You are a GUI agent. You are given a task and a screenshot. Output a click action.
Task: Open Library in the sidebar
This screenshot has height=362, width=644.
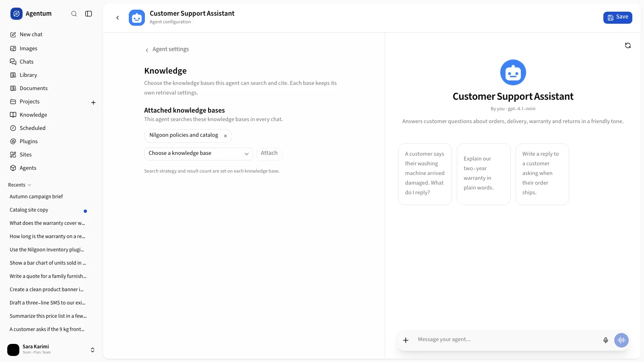click(x=51, y=75)
